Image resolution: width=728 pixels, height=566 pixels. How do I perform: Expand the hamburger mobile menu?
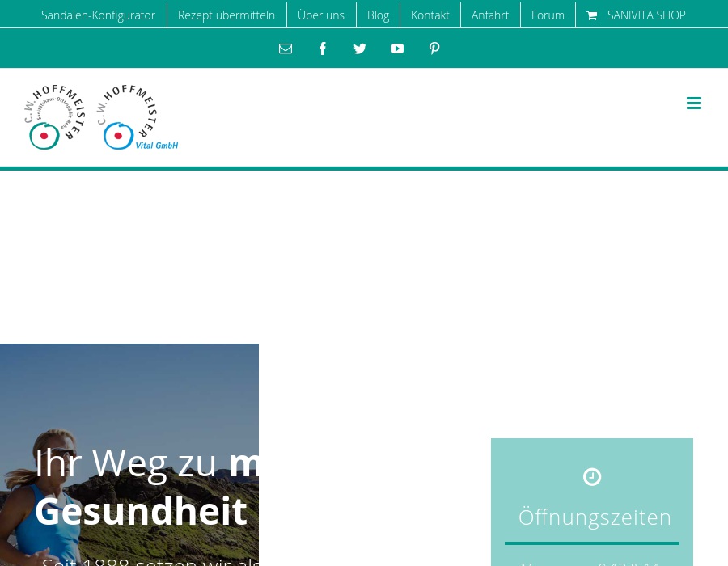point(694,103)
